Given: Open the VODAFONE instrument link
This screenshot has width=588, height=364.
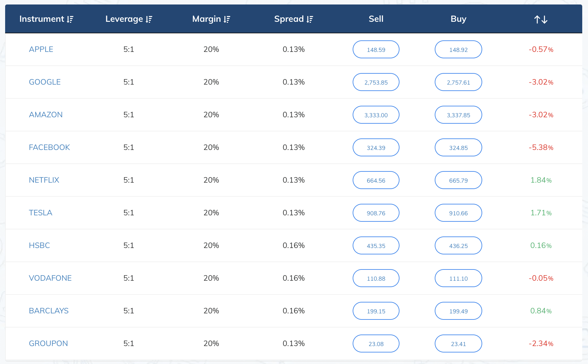Looking at the screenshot, I should tap(50, 278).
